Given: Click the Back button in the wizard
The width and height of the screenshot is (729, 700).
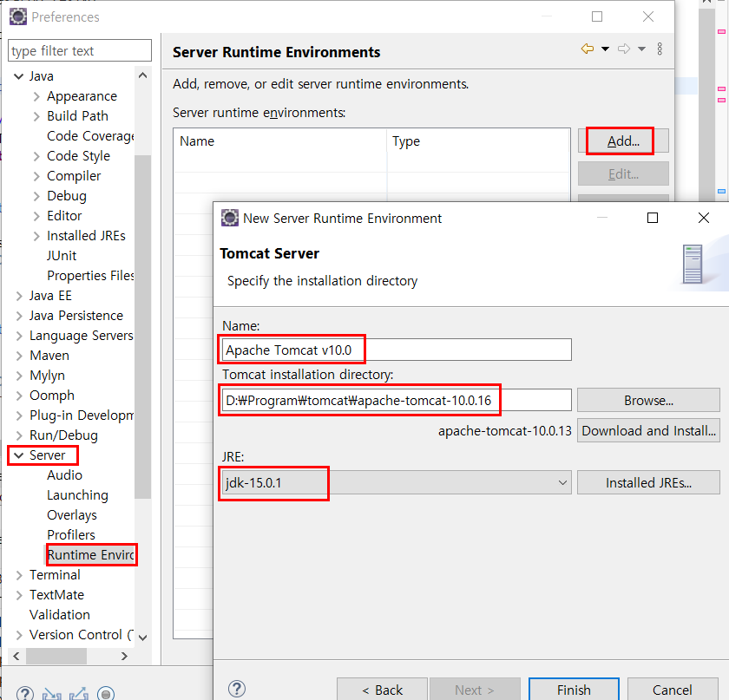Looking at the screenshot, I should click(382, 690).
